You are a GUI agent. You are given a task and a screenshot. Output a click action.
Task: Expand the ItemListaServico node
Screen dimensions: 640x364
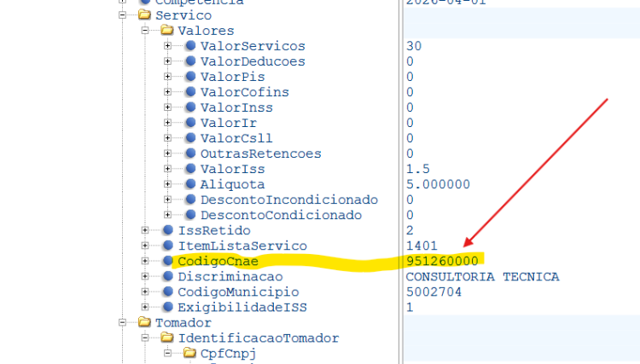145,246
